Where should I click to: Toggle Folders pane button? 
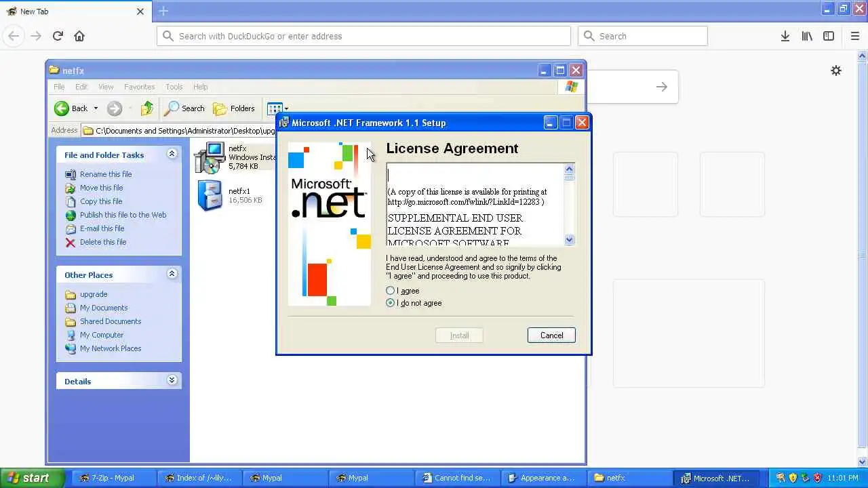coord(234,108)
